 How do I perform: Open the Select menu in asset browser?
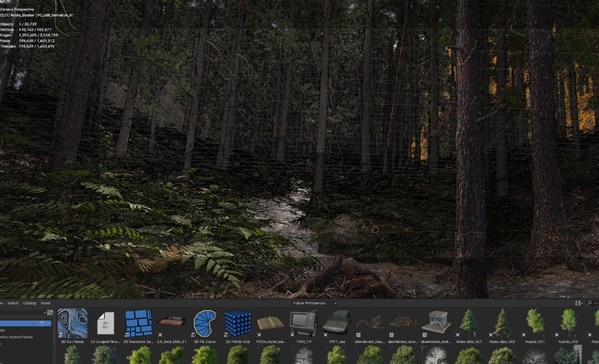pyautogui.click(x=13, y=303)
